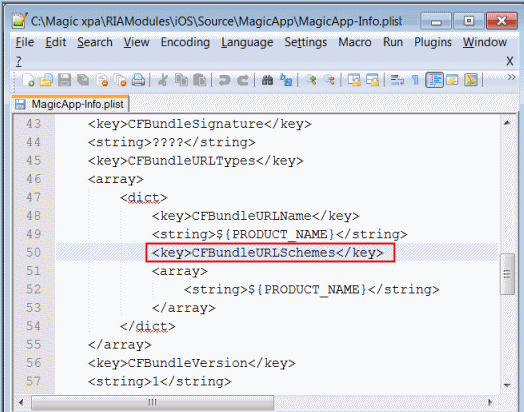
Task: Cut selection with the scissors icon
Action: tap(163, 80)
